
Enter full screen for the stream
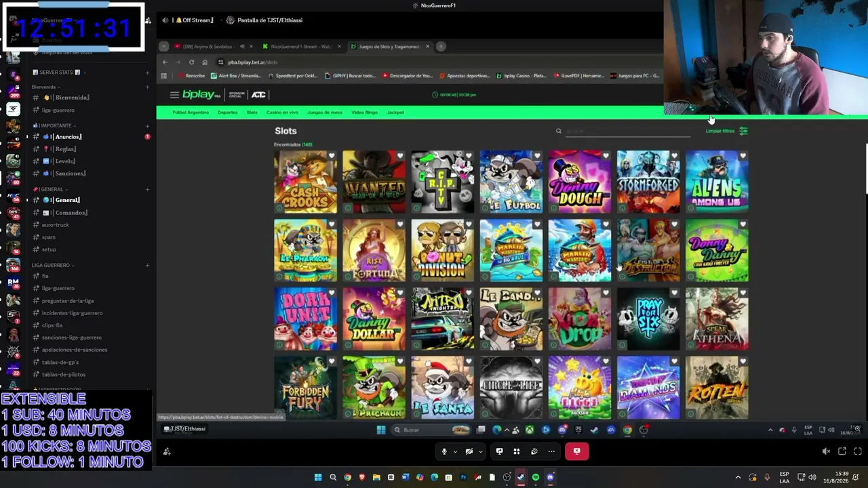click(858, 451)
